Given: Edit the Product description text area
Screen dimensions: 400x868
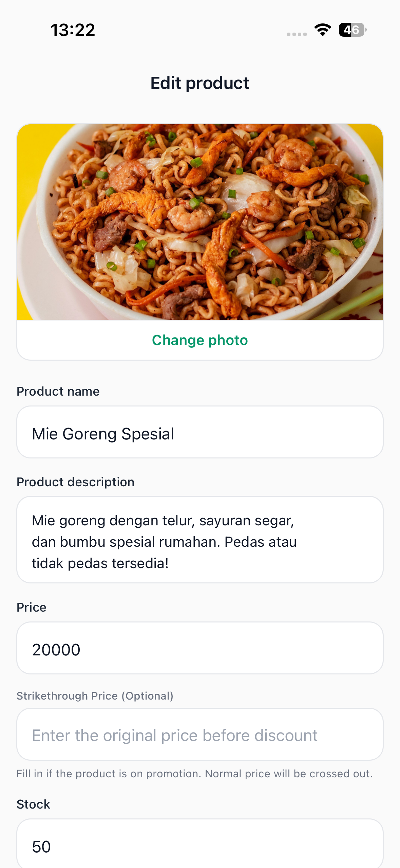Looking at the screenshot, I should (x=200, y=540).
